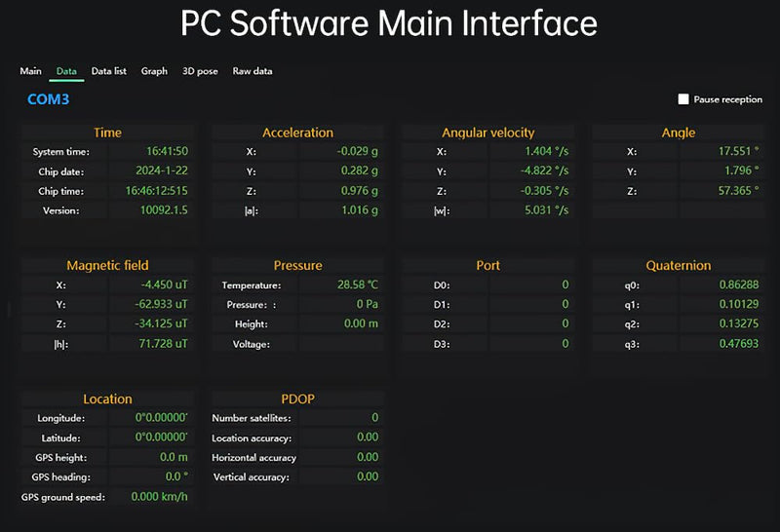Click the D3 port value

coord(565,344)
